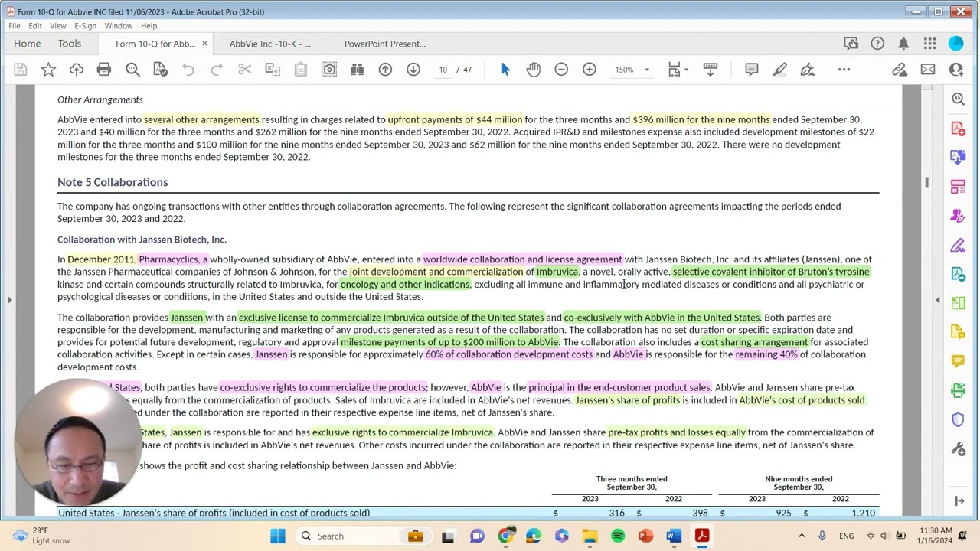Click the Note 5 Collaborations heading
Screen dimensions: 980x551
[x=113, y=182]
